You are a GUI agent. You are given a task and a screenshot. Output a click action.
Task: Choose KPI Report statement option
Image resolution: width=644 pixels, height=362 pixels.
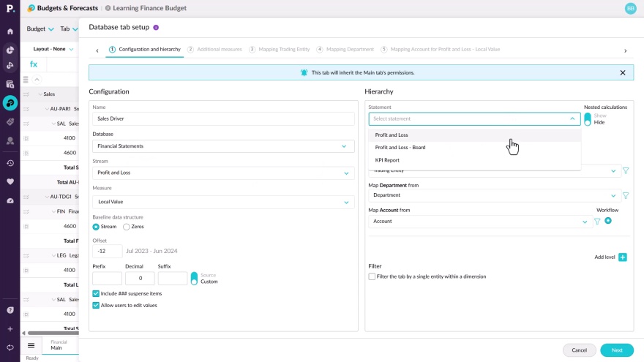474,160
